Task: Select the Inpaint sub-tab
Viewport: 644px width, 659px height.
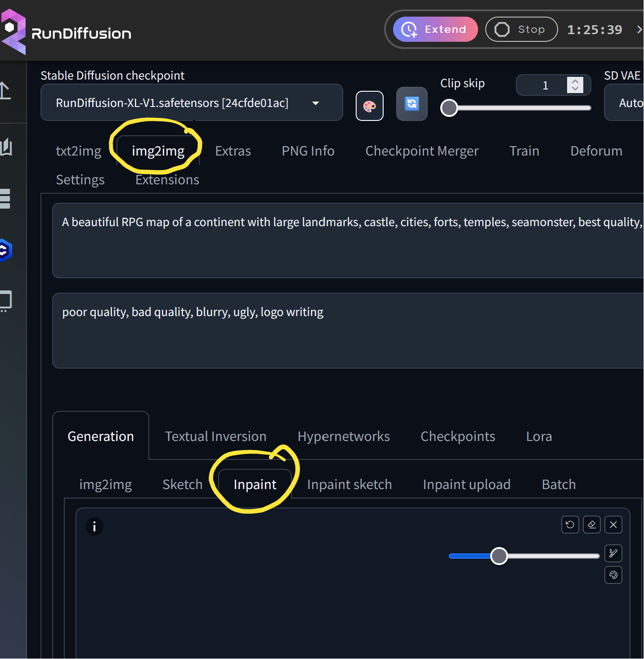Action: tap(255, 484)
